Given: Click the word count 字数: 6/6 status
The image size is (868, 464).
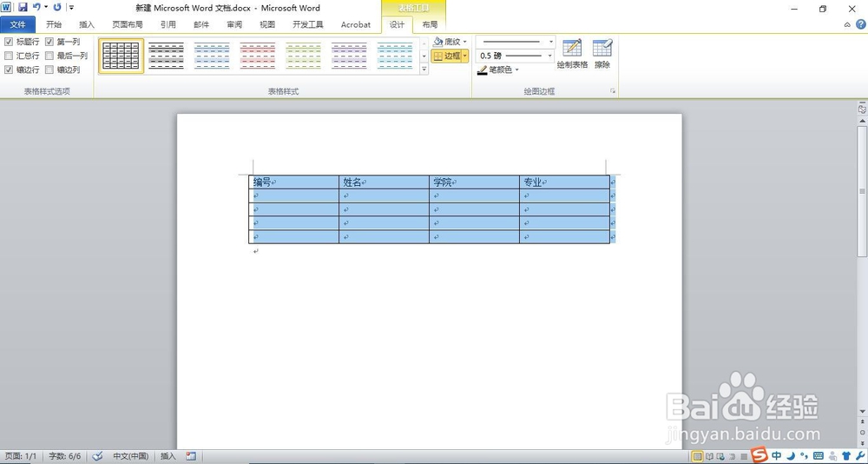Looking at the screenshot, I should pyautogui.click(x=65, y=456).
